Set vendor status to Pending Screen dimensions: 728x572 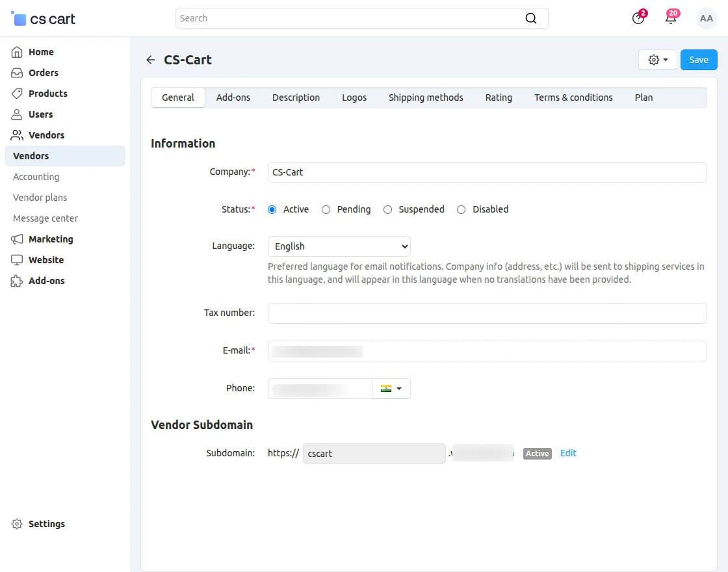click(x=326, y=209)
